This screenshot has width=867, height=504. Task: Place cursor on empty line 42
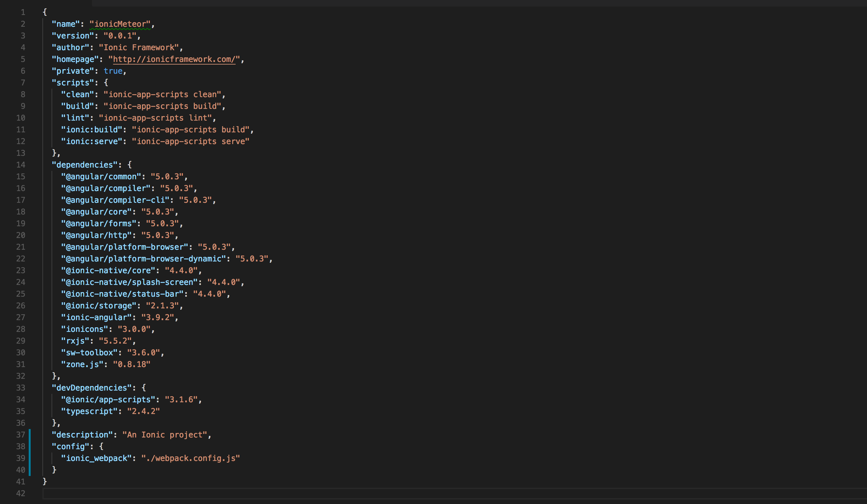(454, 493)
